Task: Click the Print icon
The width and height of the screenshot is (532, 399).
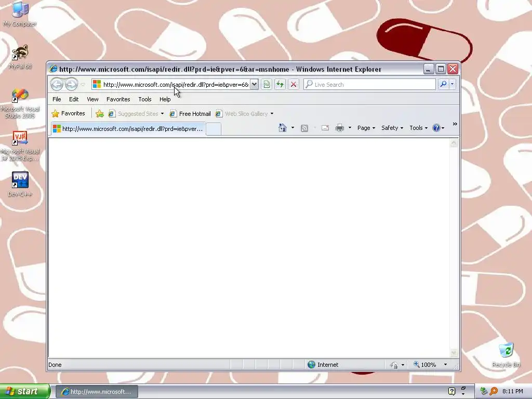Action: (x=340, y=128)
